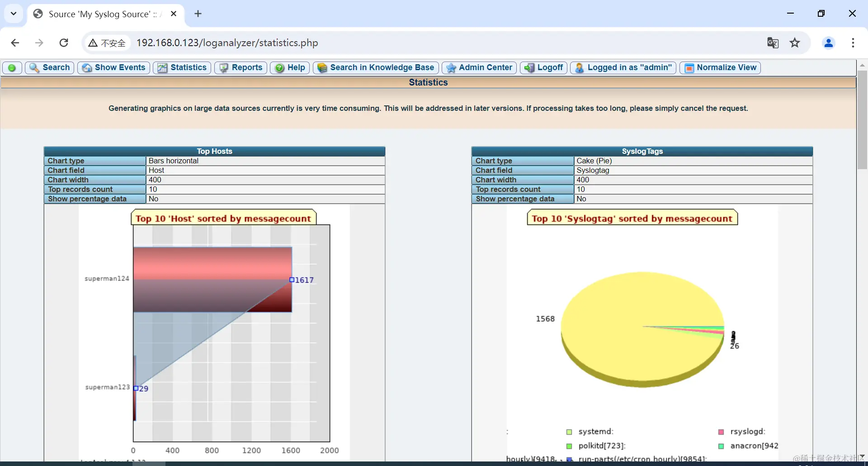Click the green home circle icon
868x466 pixels.
[12, 68]
